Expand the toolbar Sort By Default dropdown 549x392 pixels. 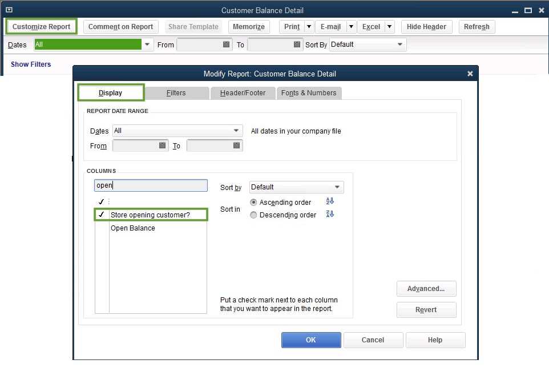(400, 45)
